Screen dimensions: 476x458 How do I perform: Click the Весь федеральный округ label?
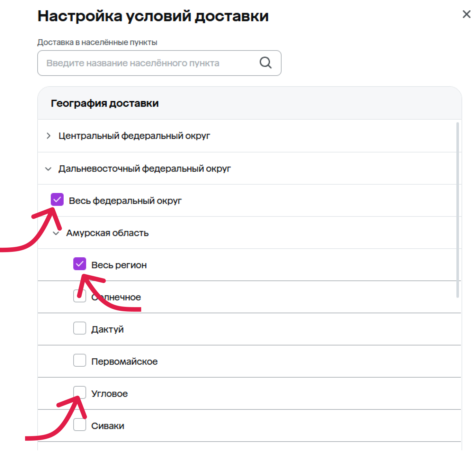[x=125, y=201]
